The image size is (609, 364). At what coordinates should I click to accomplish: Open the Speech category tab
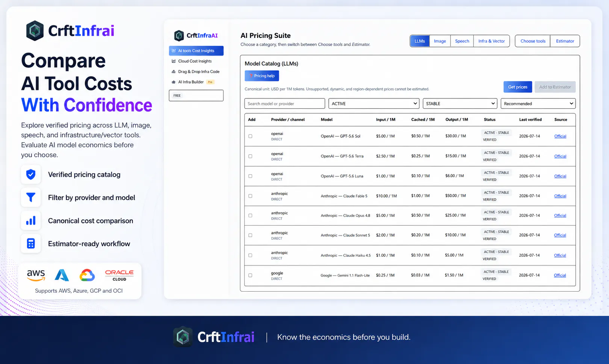462,41
